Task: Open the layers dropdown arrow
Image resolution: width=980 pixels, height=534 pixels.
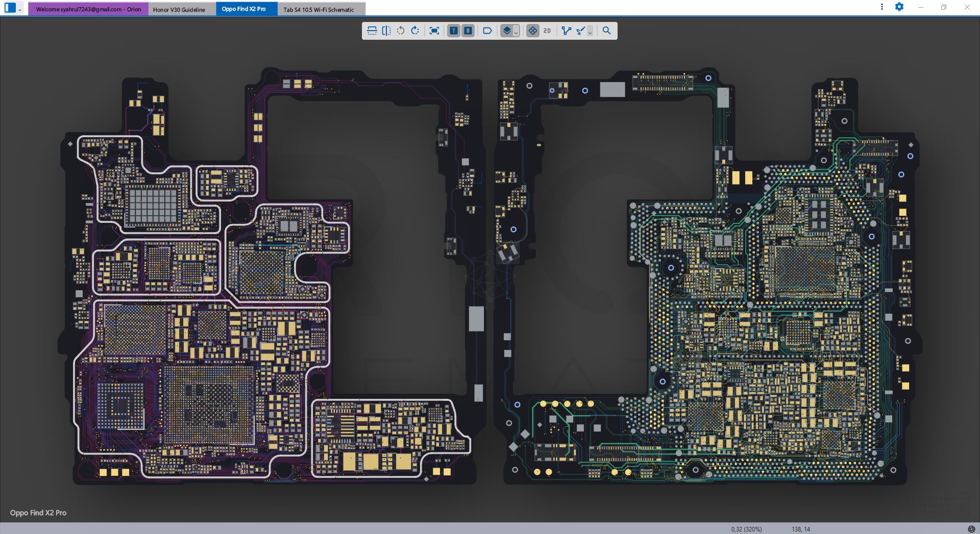Action: click(x=516, y=32)
